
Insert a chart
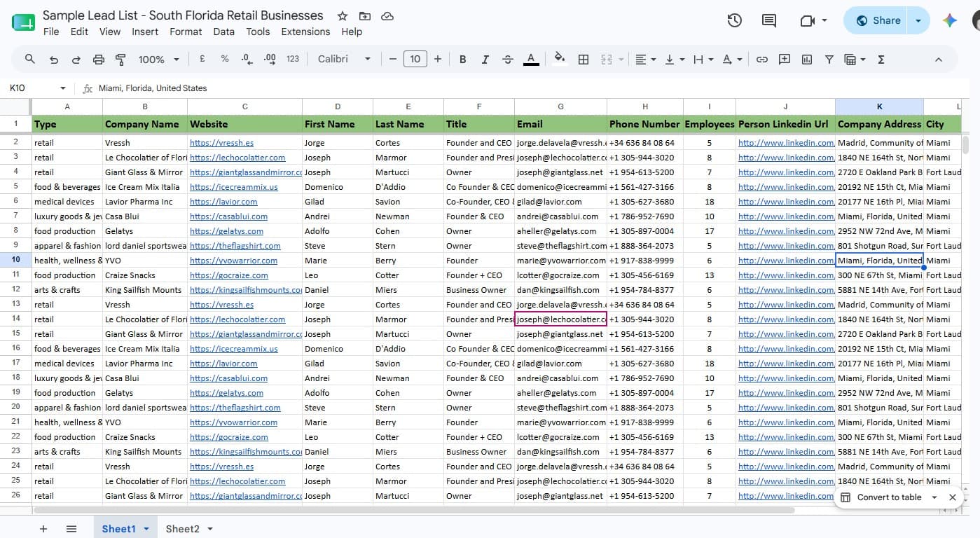807,60
